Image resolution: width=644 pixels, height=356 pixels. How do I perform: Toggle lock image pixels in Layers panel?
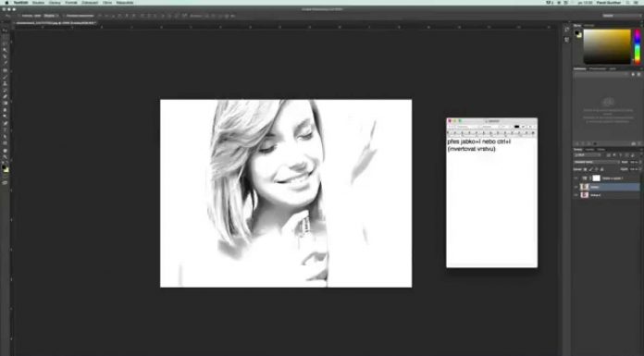591,169
